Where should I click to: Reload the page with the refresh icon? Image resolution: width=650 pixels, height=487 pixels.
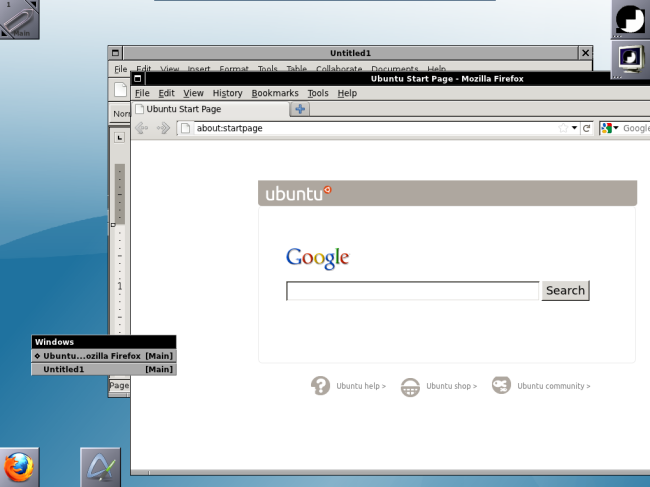point(586,128)
